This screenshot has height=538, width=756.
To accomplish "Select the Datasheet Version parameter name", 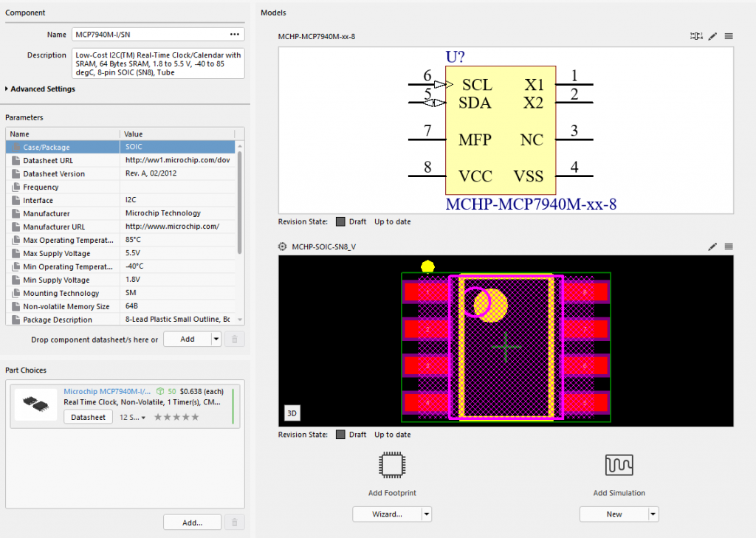I will [x=54, y=174].
